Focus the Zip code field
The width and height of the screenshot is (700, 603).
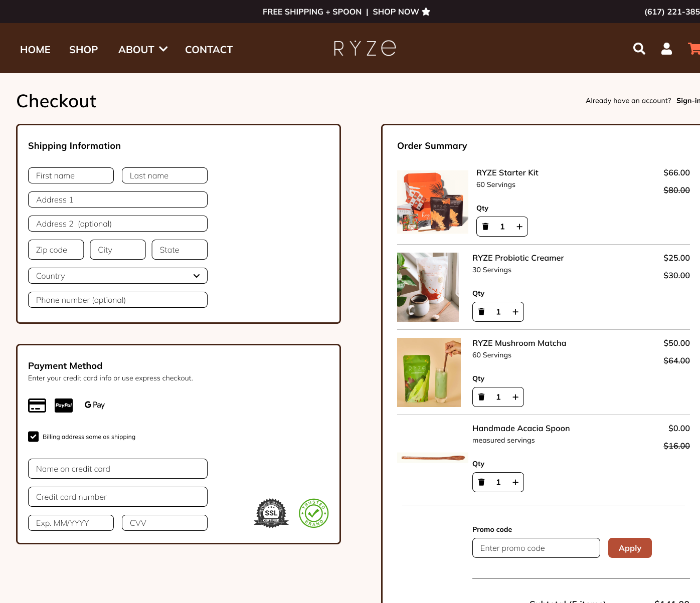(56, 250)
